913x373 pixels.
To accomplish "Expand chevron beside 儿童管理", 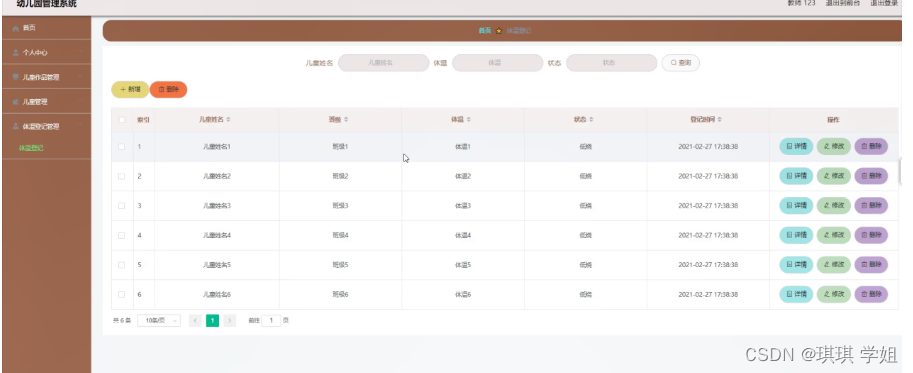I will pyautogui.click(x=80, y=102).
